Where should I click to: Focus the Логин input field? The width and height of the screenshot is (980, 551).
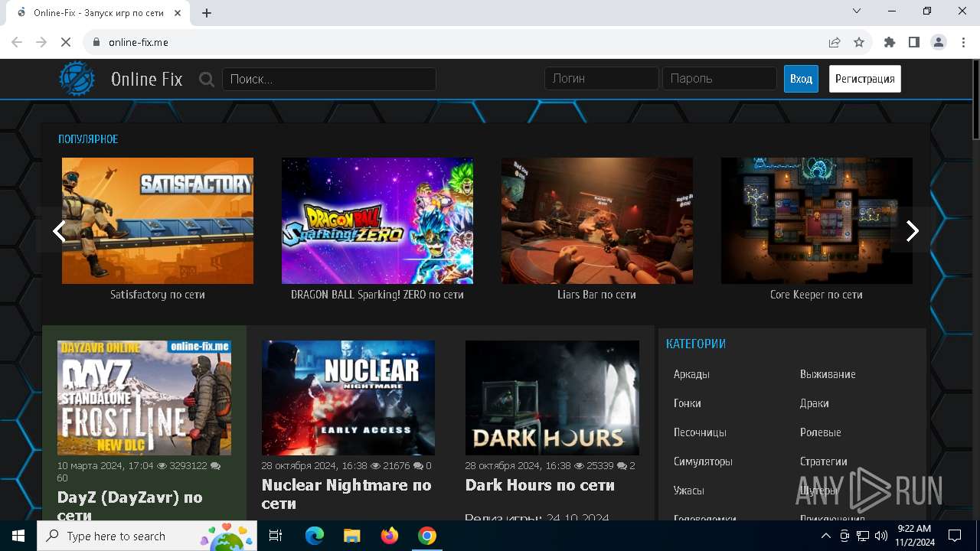click(602, 78)
